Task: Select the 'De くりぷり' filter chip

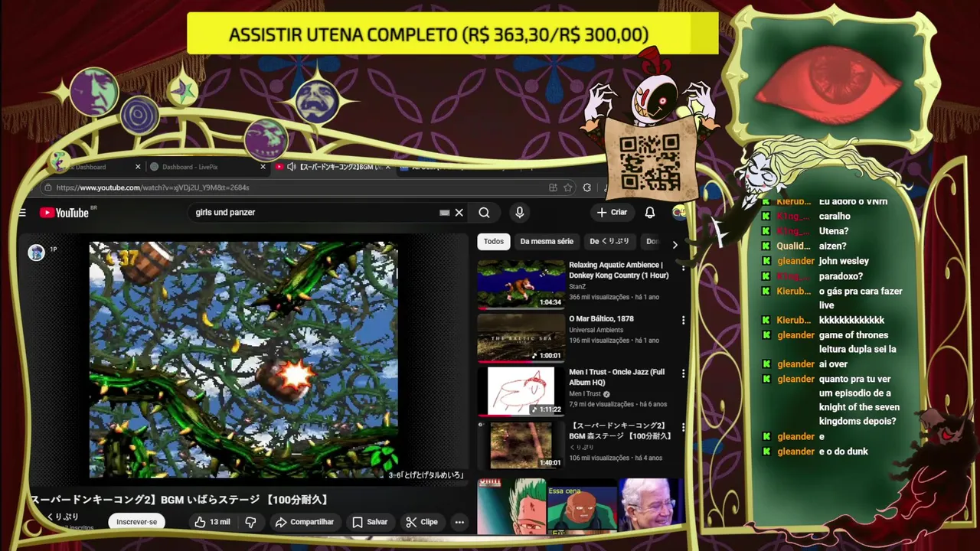Action: click(609, 242)
